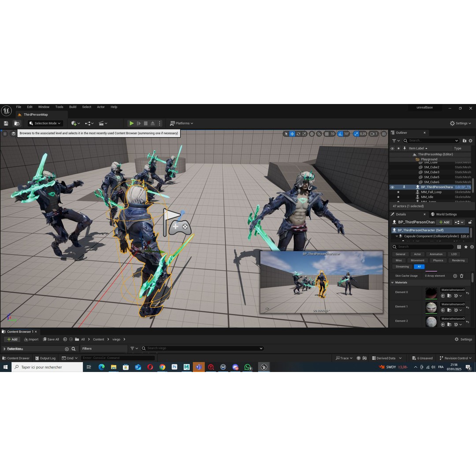Select MM_Idle in the Outliner
This screenshot has width=476, height=476.
click(427, 197)
